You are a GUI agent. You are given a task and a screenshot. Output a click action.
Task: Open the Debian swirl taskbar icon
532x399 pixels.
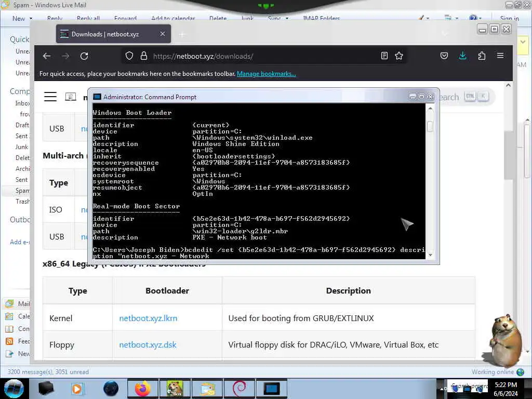239,389
